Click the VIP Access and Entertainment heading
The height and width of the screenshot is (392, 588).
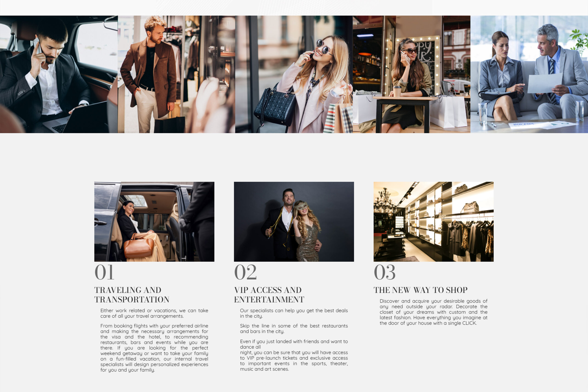point(269,295)
